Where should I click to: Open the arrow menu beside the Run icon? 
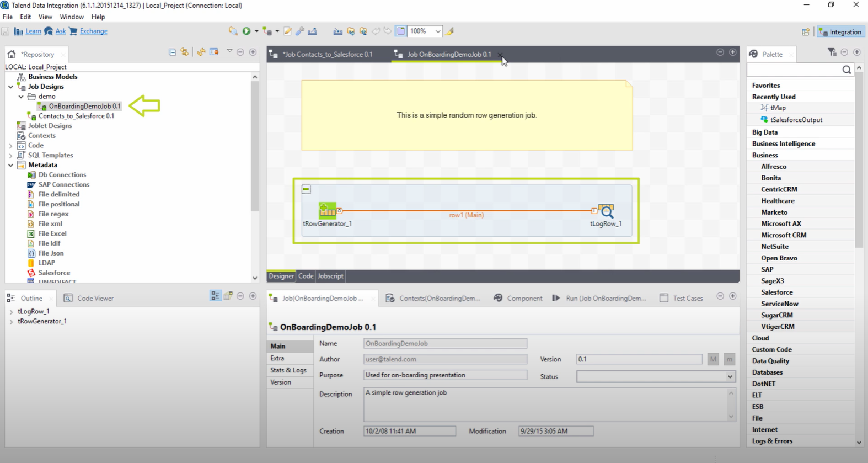256,31
